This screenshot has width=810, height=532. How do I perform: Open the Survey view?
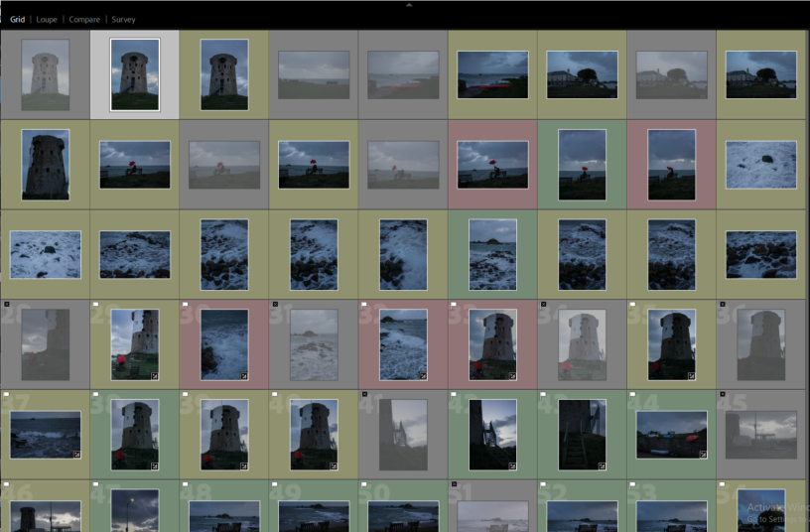123,20
